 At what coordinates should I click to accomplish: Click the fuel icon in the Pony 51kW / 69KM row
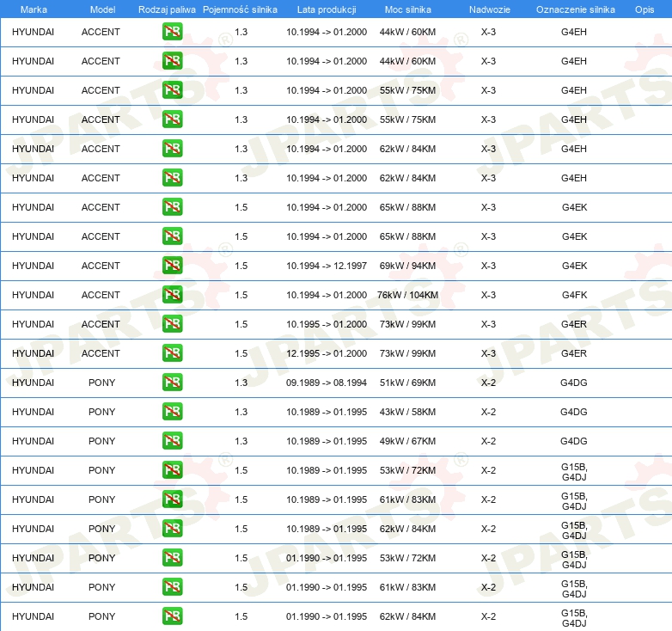tap(172, 382)
